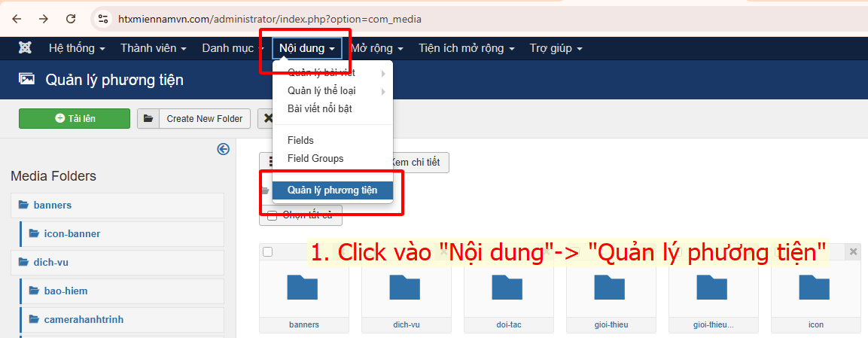
Task: Open the dich-vu folder thumbnail in the grid
Action: point(405,288)
